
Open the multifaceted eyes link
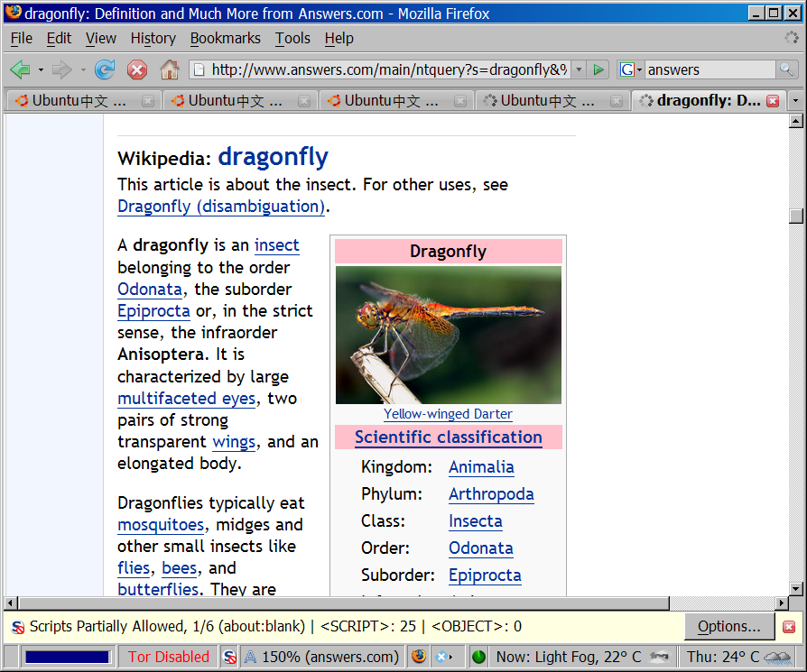coord(187,399)
